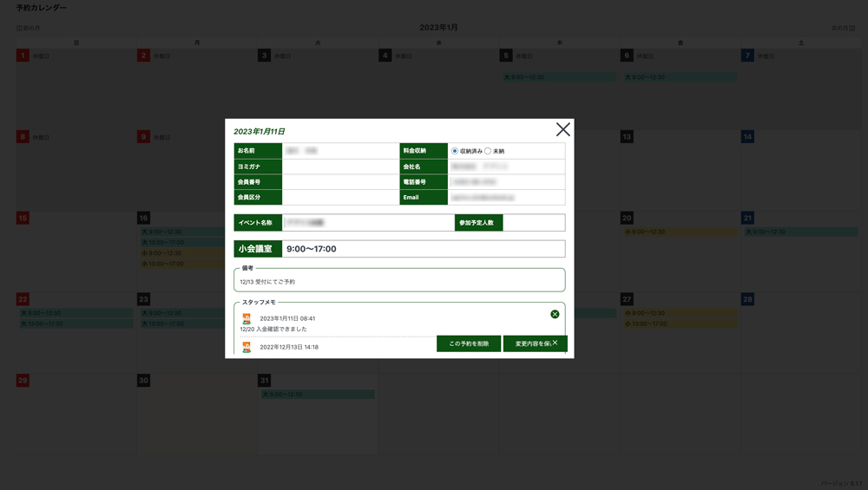Click the small X icon on the save button
868x490 pixels.
tap(556, 343)
